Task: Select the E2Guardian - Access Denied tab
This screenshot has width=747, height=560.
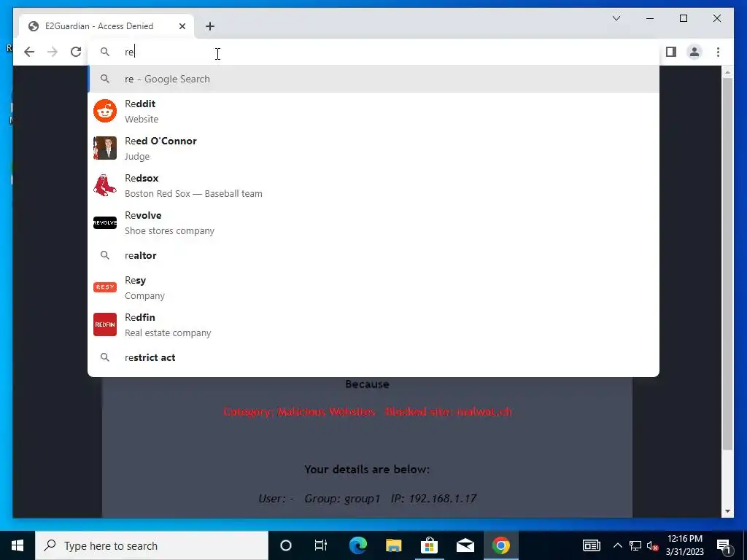Action: (x=107, y=26)
